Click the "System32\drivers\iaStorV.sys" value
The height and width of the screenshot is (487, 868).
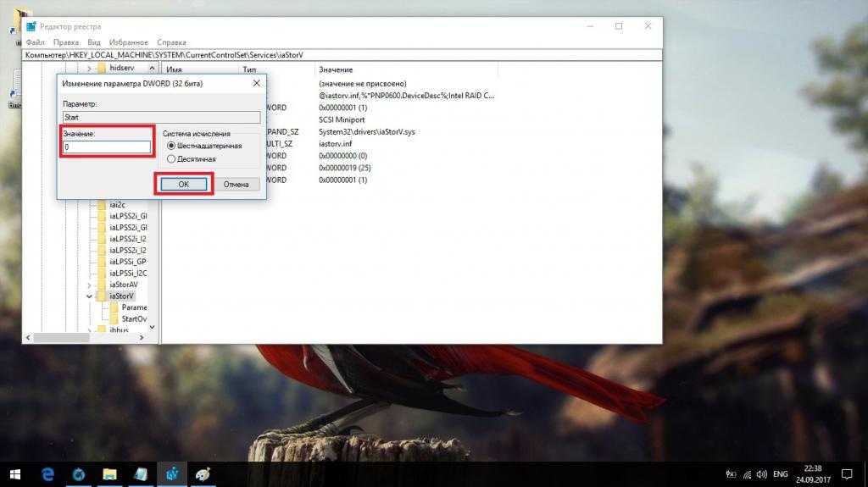[x=366, y=132]
